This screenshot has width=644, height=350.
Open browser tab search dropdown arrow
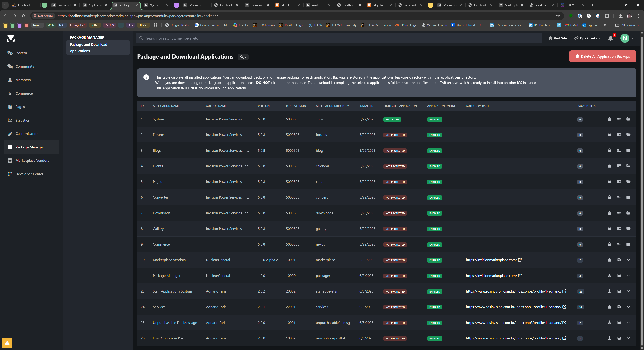coord(5,5)
